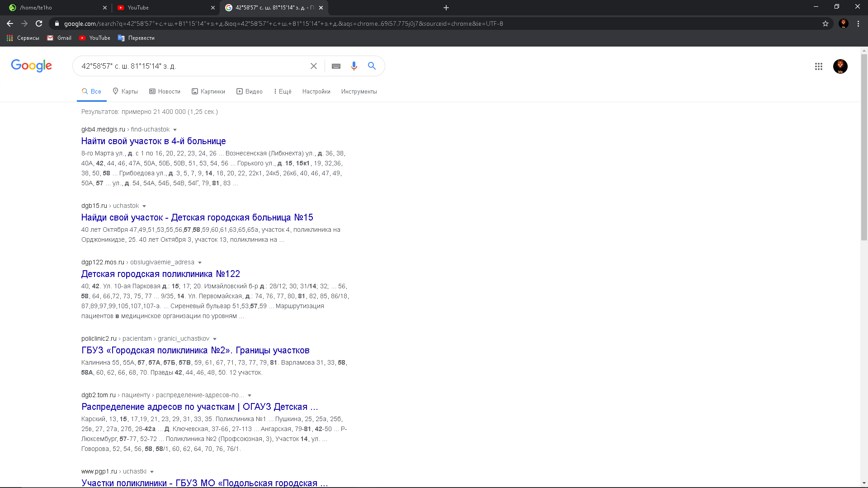The image size is (868, 488).
Task: Click the policlinic2.ru breadcrumb URL
Action: (146, 338)
